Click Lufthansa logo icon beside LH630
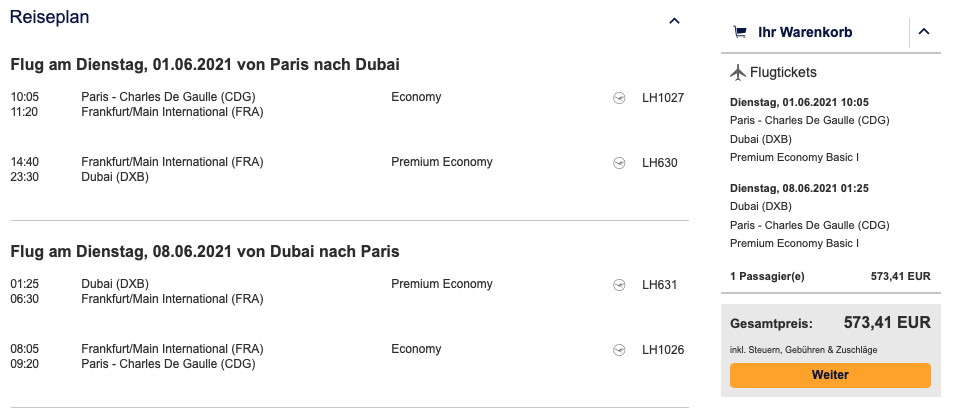 coord(619,162)
